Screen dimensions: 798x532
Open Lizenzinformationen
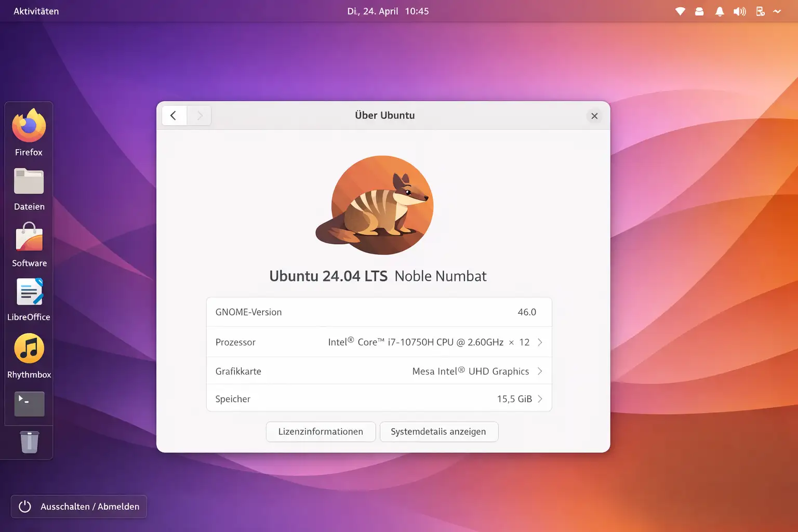321,432
